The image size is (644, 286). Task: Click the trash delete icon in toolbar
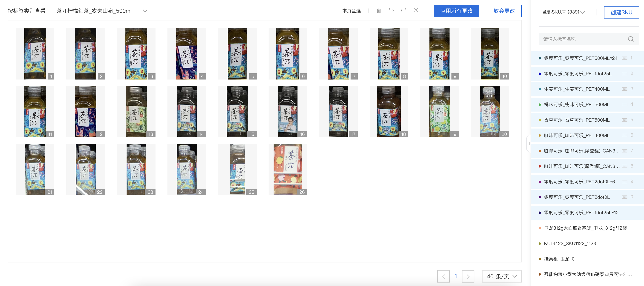(379, 10)
